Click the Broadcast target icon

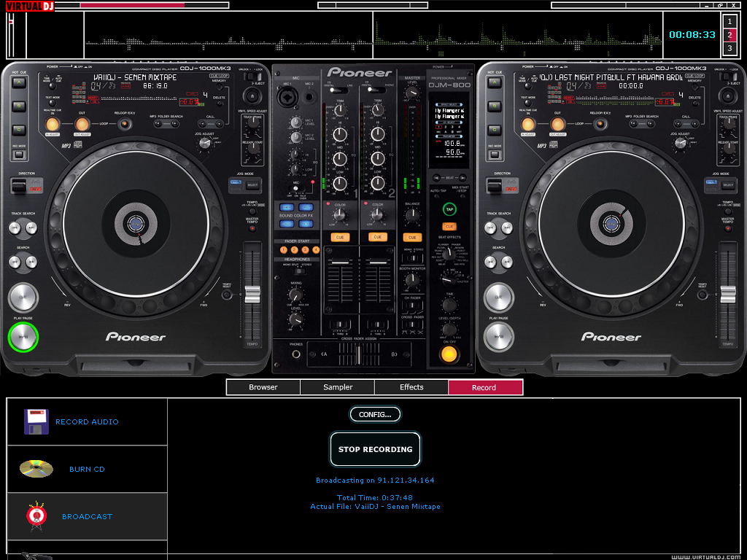click(35, 516)
